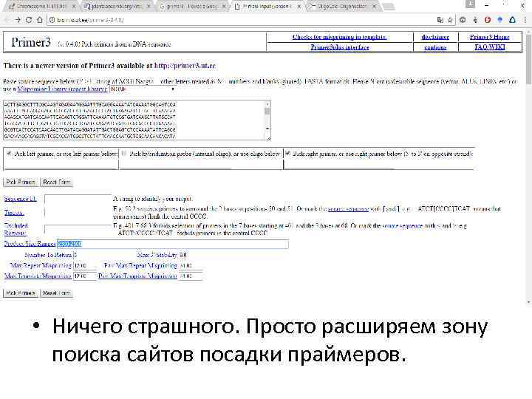Reload the Primer3 page
This screenshot has width=532, height=399.
click(x=29, y=20)
